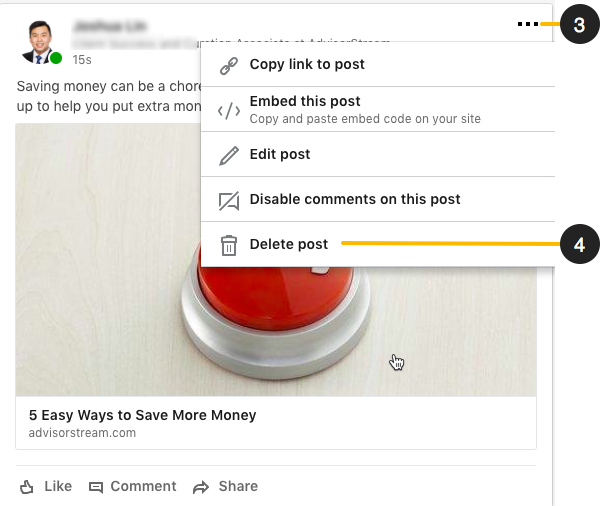The image size is (605, 506).
Task: Click the pencil edit icon
Action: (229, 156)
